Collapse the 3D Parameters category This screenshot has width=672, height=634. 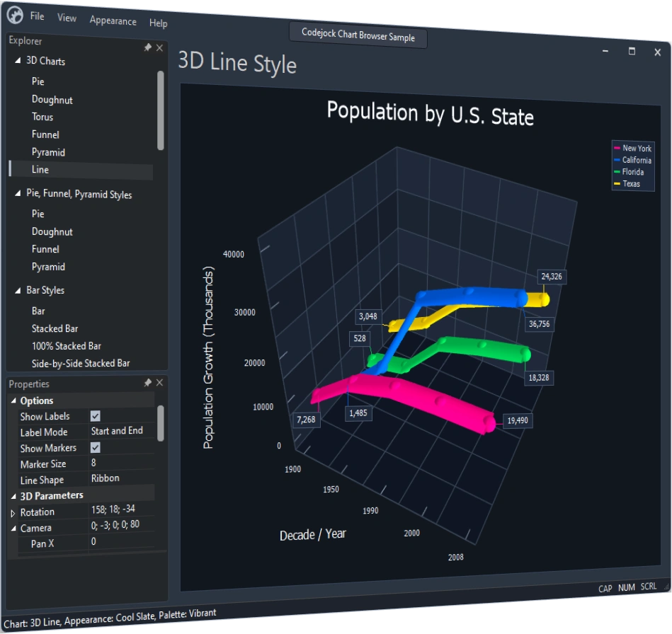click(x=13, y=496)
